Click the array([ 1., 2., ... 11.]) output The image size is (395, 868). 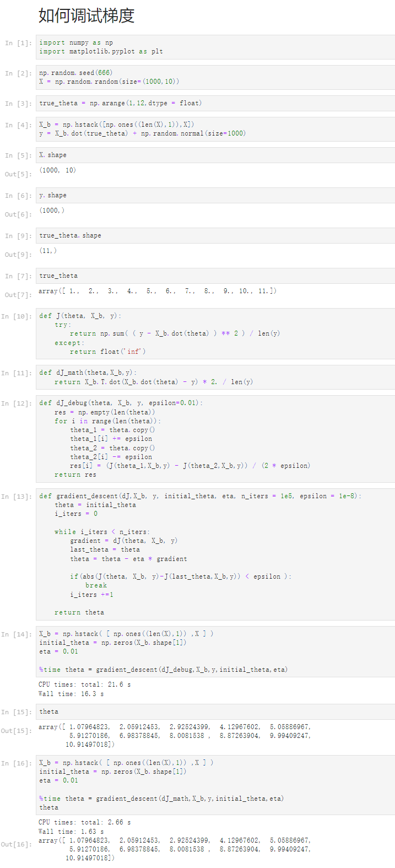point(158,291)
